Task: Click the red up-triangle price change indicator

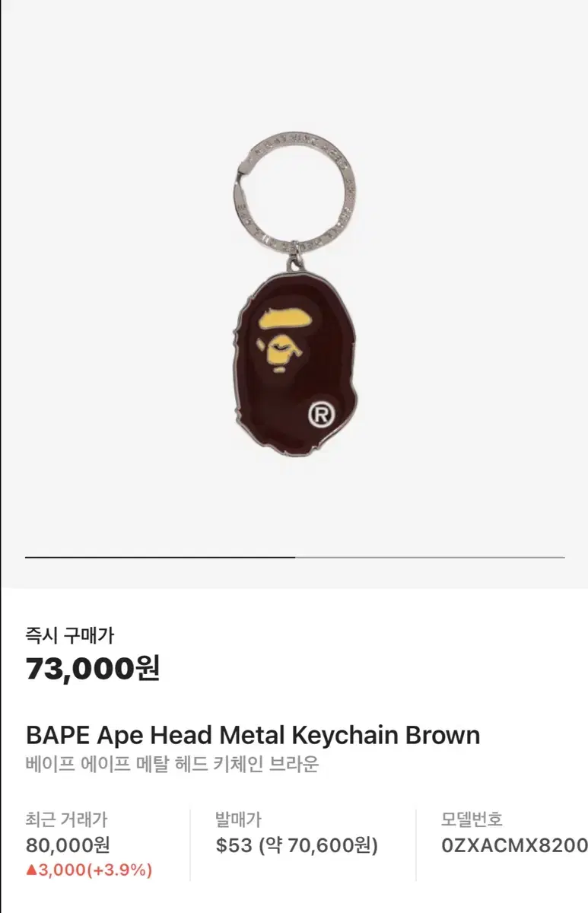Action: coord(30,870)
